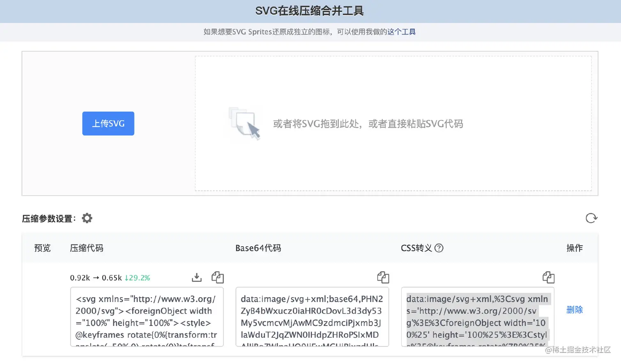The width and height of the screenshot is (621, 364).
Task: Copy the Base64 encoded code
Action: [383, 277]
